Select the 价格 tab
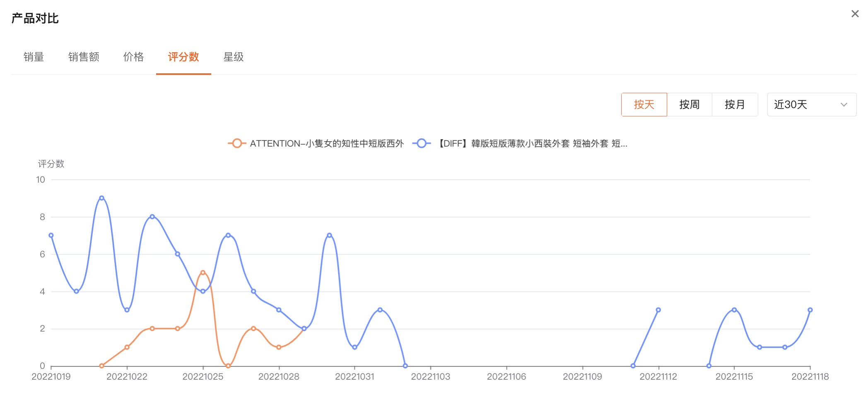The image size is (868, 395). (x=133, y=57)
